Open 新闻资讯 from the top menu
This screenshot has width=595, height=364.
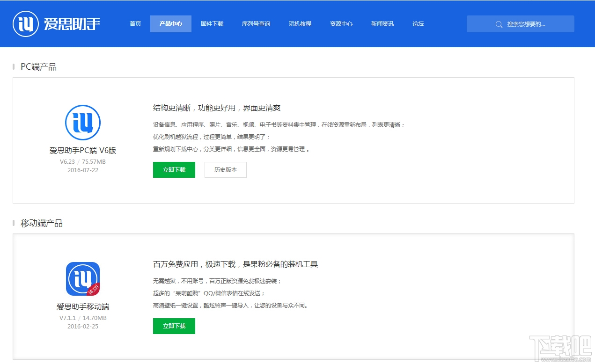point(382,24)
